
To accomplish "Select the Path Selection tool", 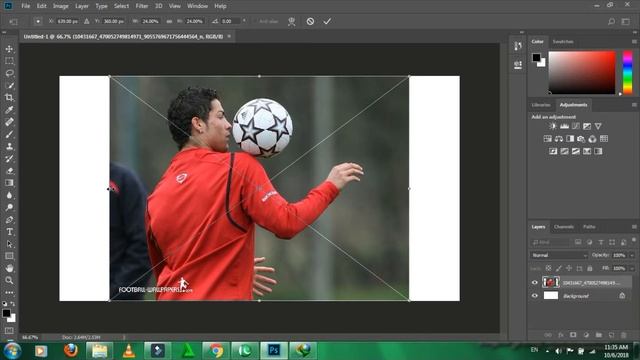I will click(x=9, y=244).
